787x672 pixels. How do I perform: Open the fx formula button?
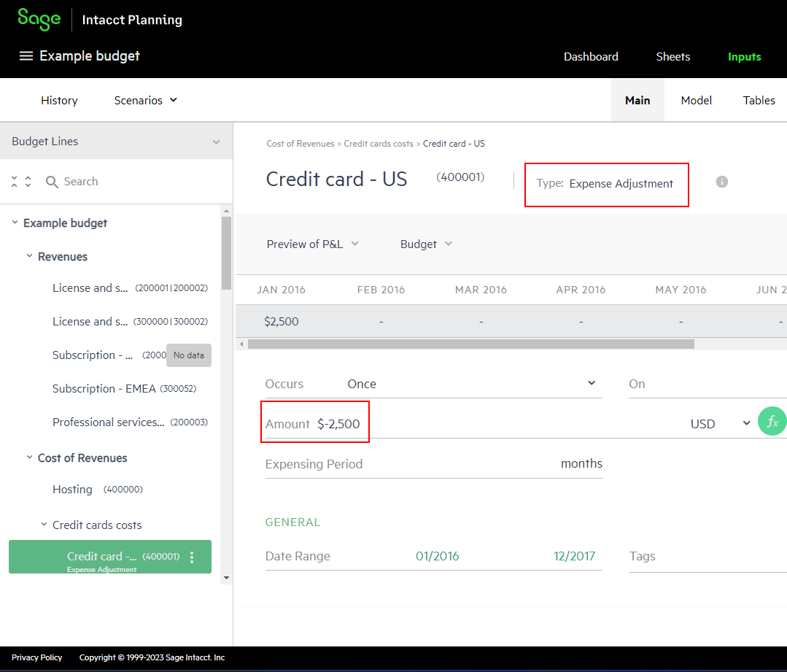click(772, 421)
